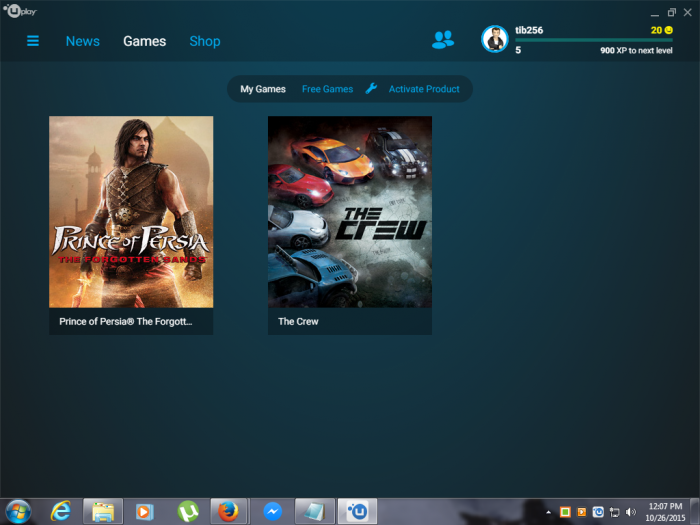Open Messenger from taskbar
Image resolution: width=700 pixels, height=525 pixels.
pyautogui.click(x=272, y=512)
